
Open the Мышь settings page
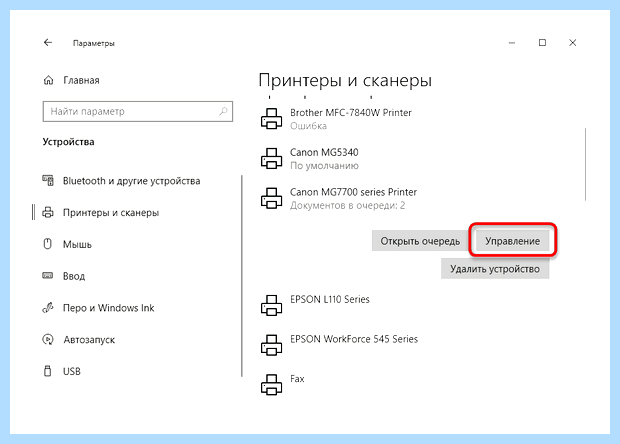(77, 244)
